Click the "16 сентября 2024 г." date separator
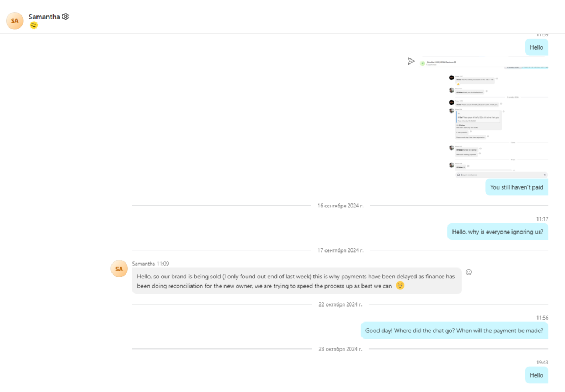The image size is (565, 392). (340, 206)
